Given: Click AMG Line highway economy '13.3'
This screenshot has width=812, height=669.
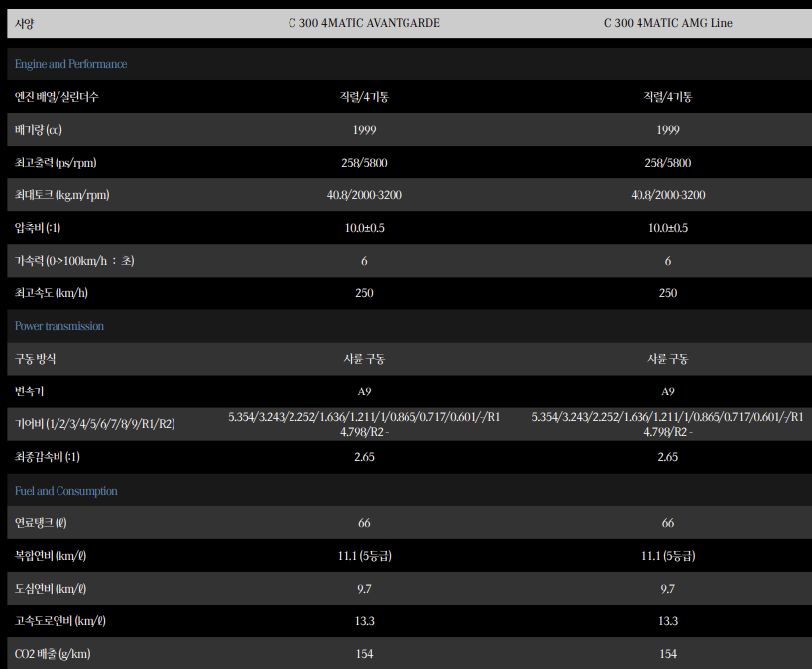Looking at the screenshot, I should click(x=668, y=621).
